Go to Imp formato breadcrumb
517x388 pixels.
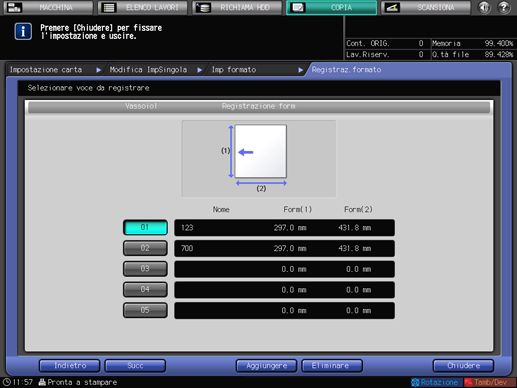234,70
